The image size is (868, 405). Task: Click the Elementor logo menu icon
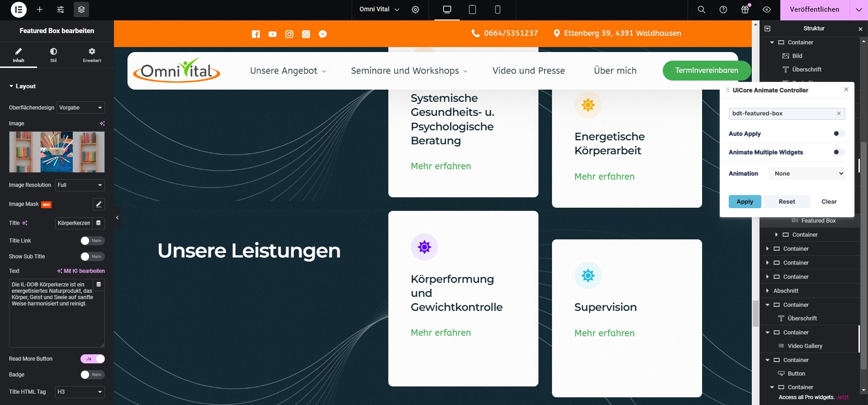pos(19,10)
